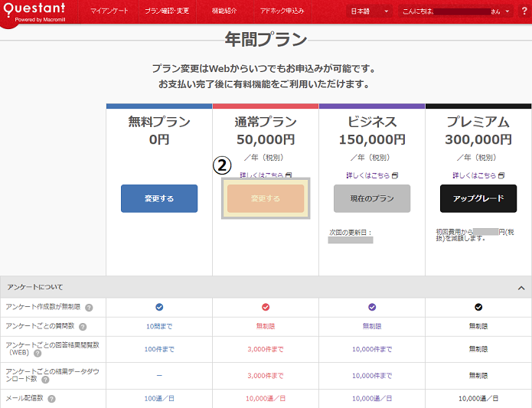Viewport: 532px width, 408px height.
Task: Click the 50,000円 price
Action: pos(266,139)
